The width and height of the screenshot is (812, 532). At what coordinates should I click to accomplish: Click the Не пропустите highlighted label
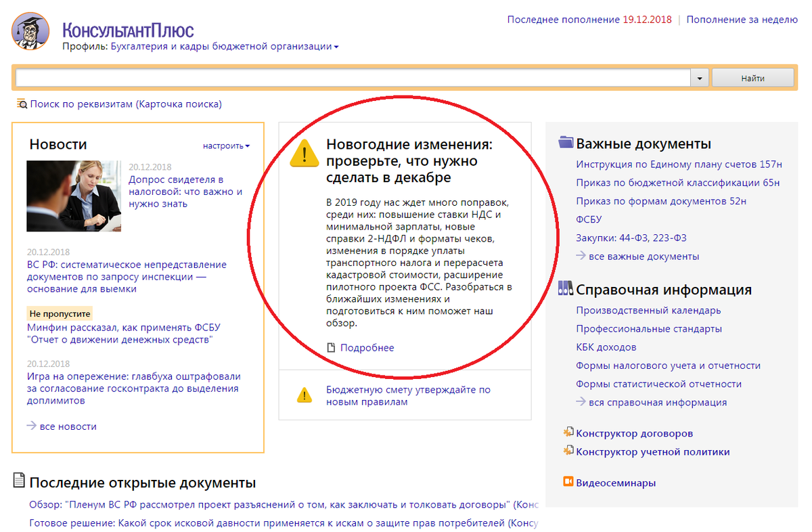point(60,314)
